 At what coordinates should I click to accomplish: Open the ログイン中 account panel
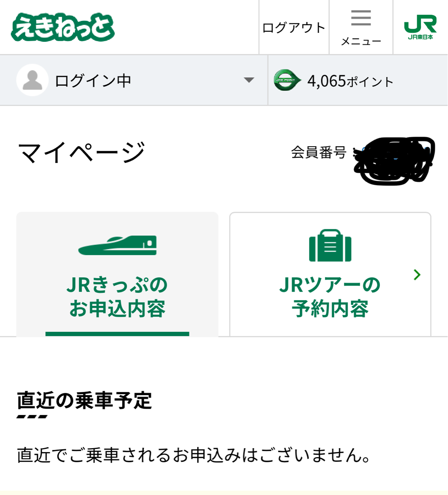[x=134, y=80]
